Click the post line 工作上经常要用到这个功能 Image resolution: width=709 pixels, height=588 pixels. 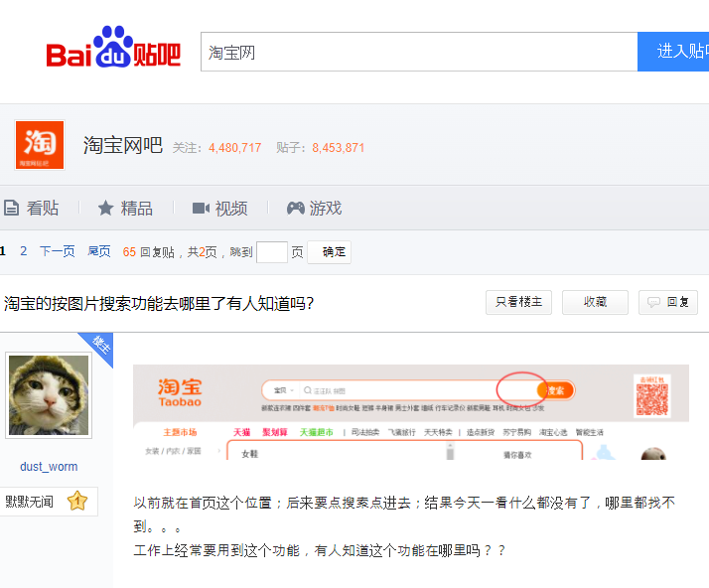[319, 550]
